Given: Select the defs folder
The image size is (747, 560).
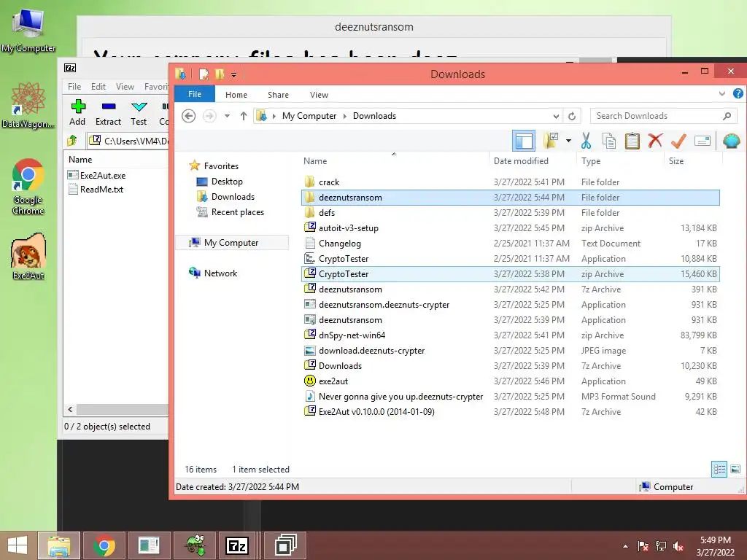Looking at the screenshot, I should pos(510,212).
